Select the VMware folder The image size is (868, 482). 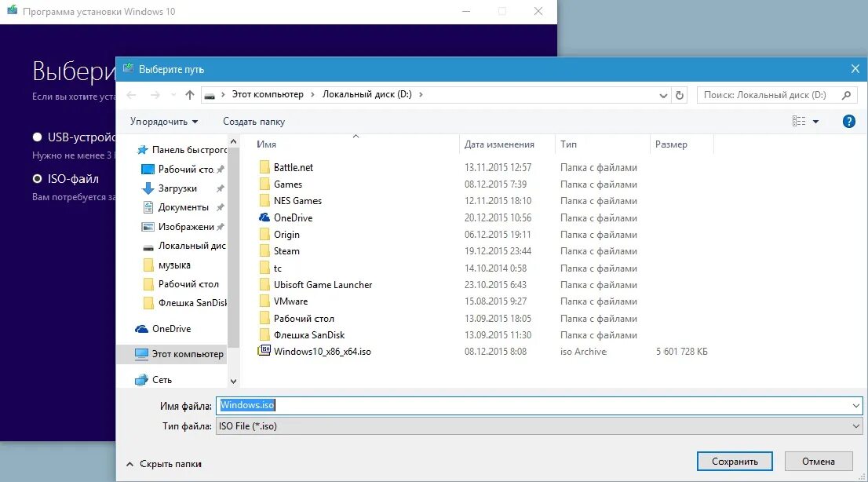coord(290,301)
